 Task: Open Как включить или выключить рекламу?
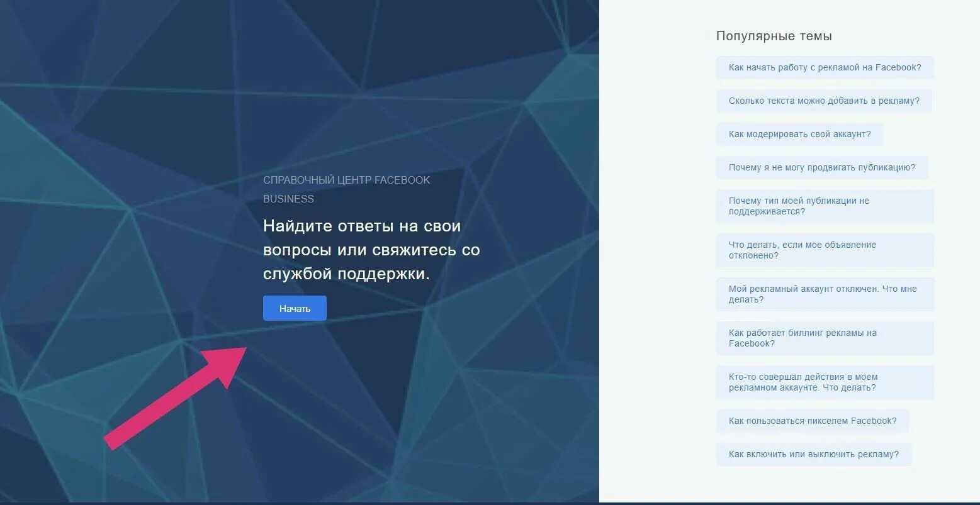pyautogui.click(x=814, y=454)
